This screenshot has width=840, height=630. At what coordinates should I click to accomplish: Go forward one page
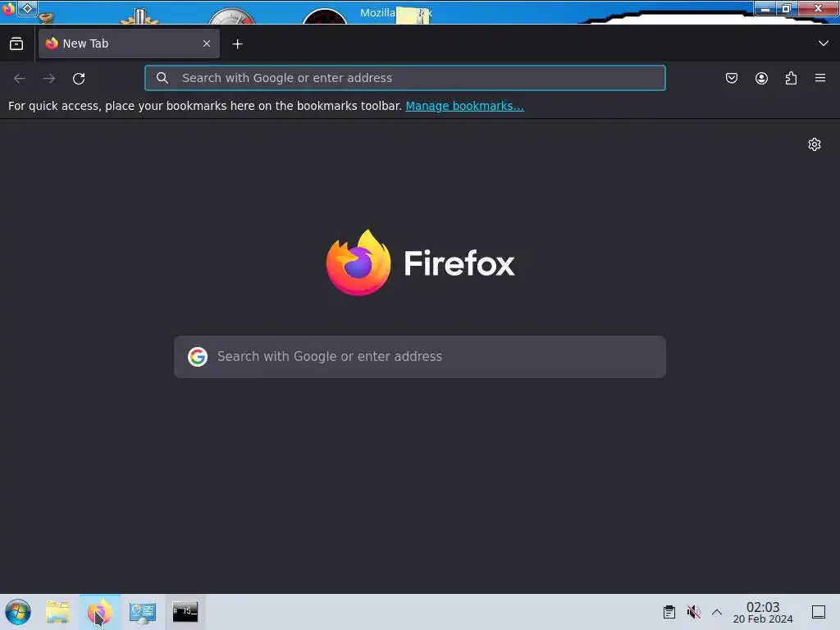pyautogui.click(x=49, y=78)
